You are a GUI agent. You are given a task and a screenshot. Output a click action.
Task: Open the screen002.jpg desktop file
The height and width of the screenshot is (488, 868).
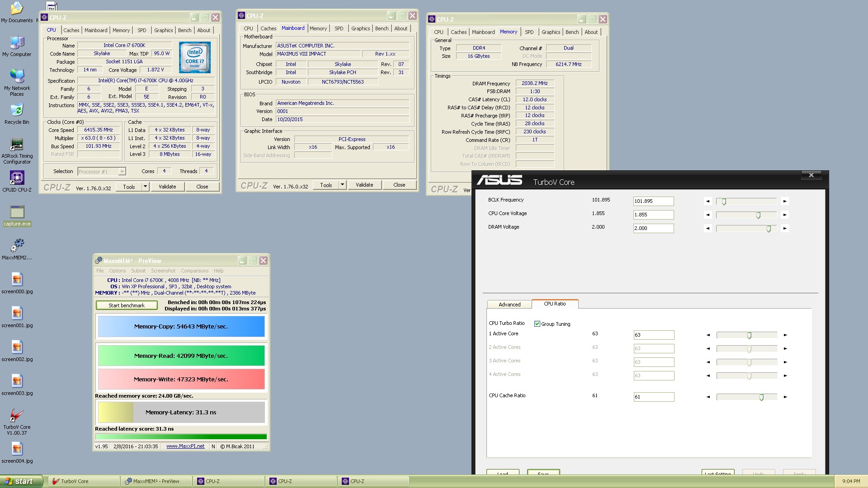click(x=17, y=351)
